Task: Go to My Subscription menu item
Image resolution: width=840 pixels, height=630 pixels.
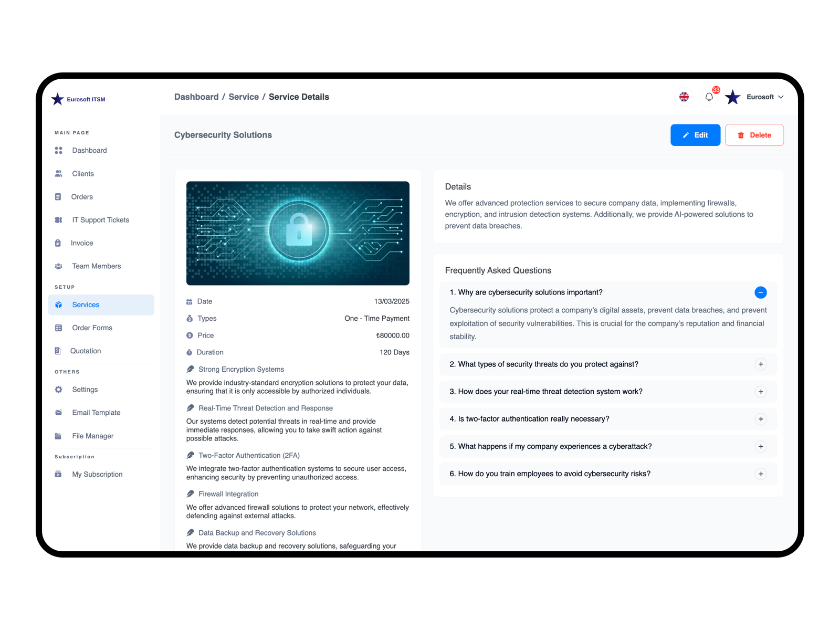Action: (x=97, y=475)
